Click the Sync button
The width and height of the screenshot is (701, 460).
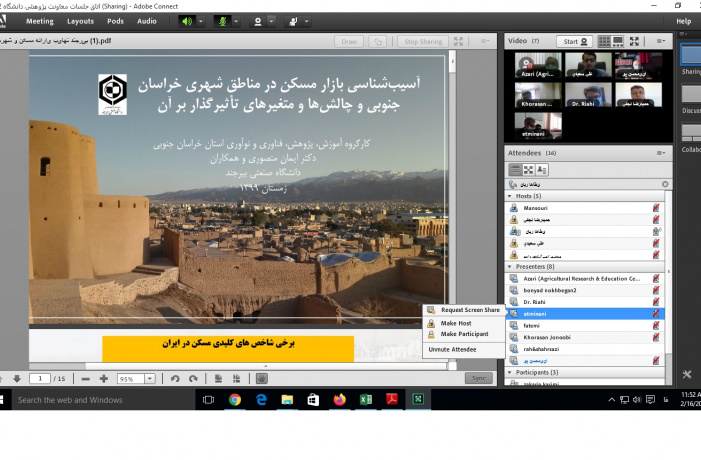click(479, 378)
